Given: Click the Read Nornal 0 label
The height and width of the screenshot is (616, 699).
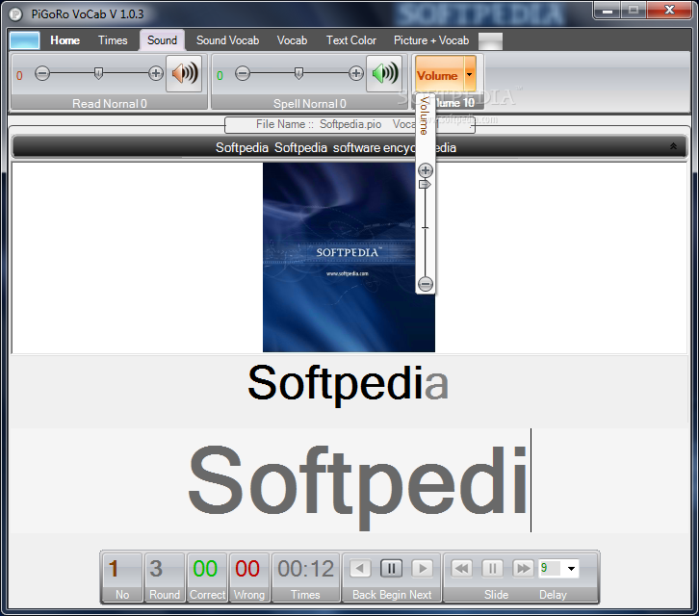Looking at the screenshot, I should [x=110, y=103].
